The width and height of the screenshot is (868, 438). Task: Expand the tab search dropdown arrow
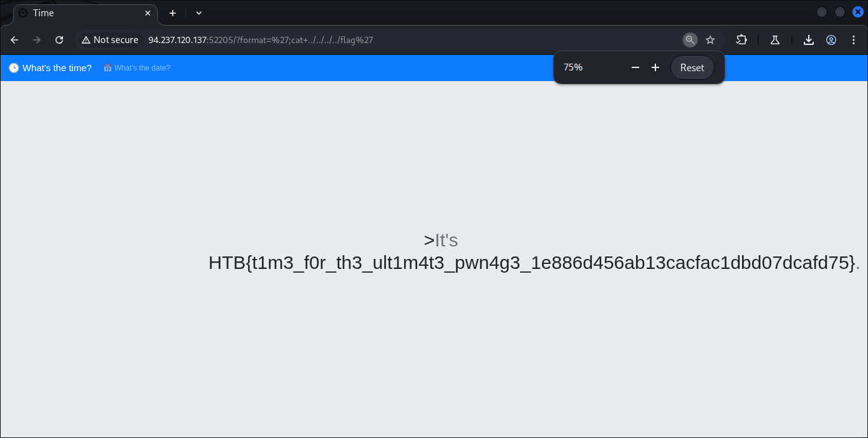199,13
